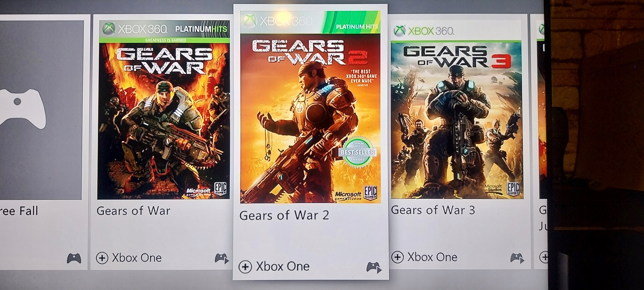Click plus icon under Gears of War 3

pyautogui.click(x=397, y=257)
